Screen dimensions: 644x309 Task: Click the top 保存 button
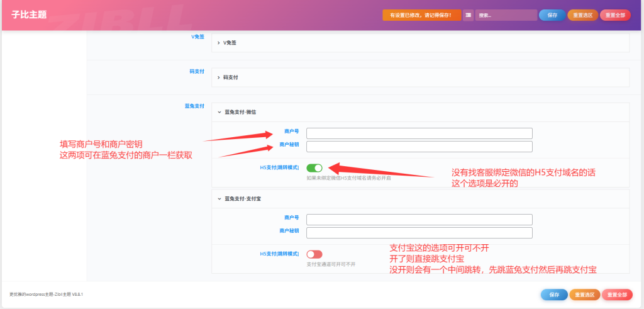552,15
